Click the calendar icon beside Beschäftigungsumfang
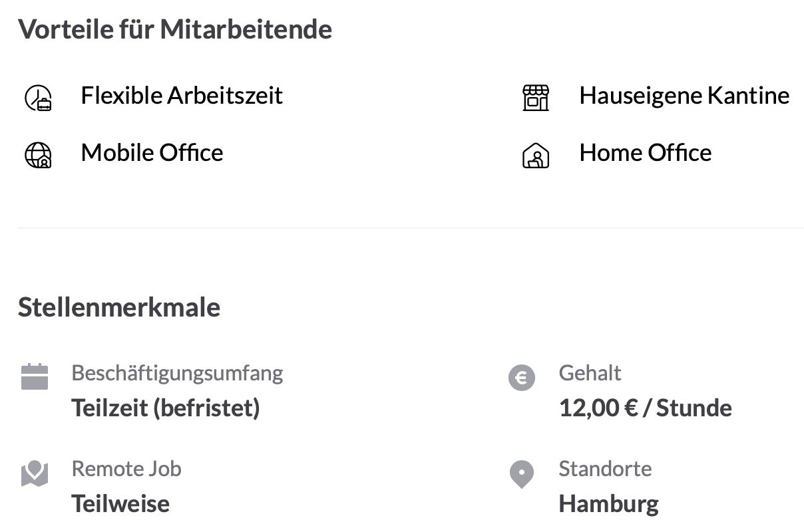 click(x=35, y=376)
